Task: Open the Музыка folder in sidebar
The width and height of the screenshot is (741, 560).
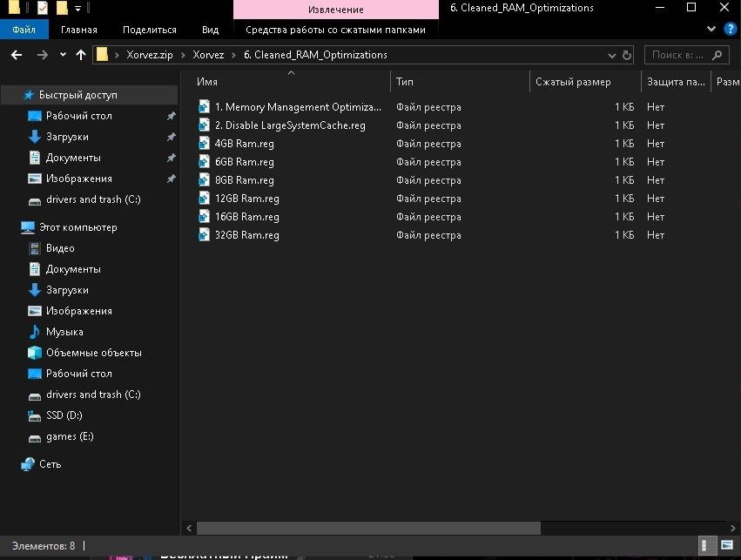Action: click(64, 332)
